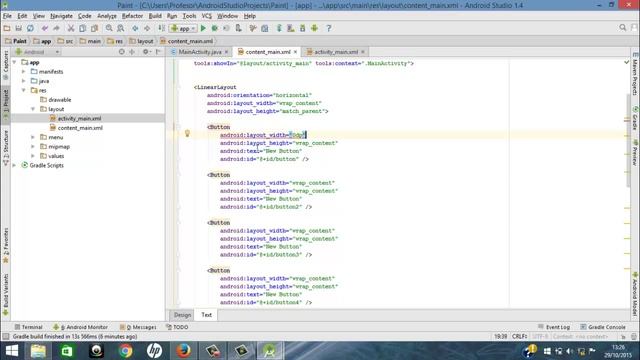Viewport: 640px width, 360px height.
Task: Expand the java folder
Action: click(x=24, y=81)
